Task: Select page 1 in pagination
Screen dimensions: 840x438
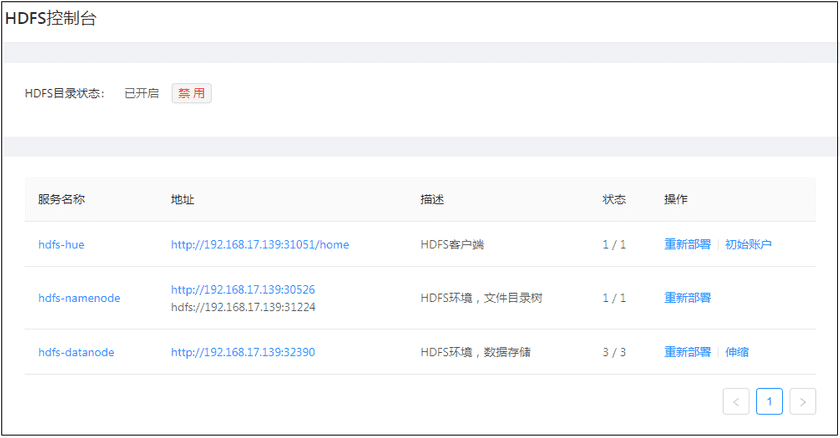Action: (769, 402)
